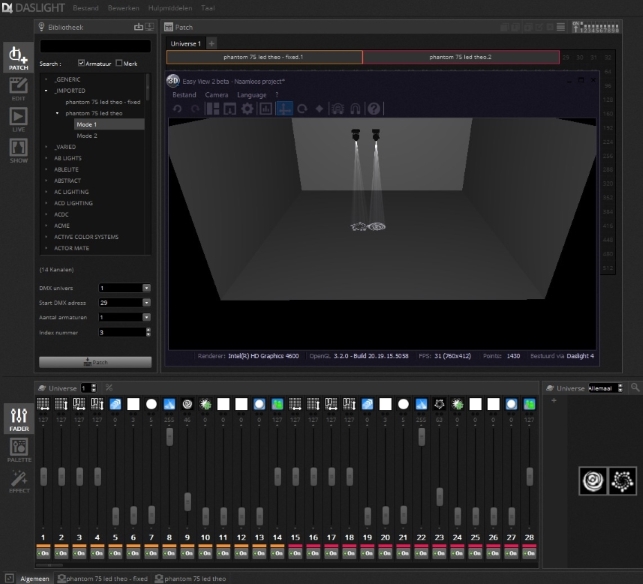Toggle the Armatuur search checkbox
This screenshot has height=584, width=643.
coord(81,63)
